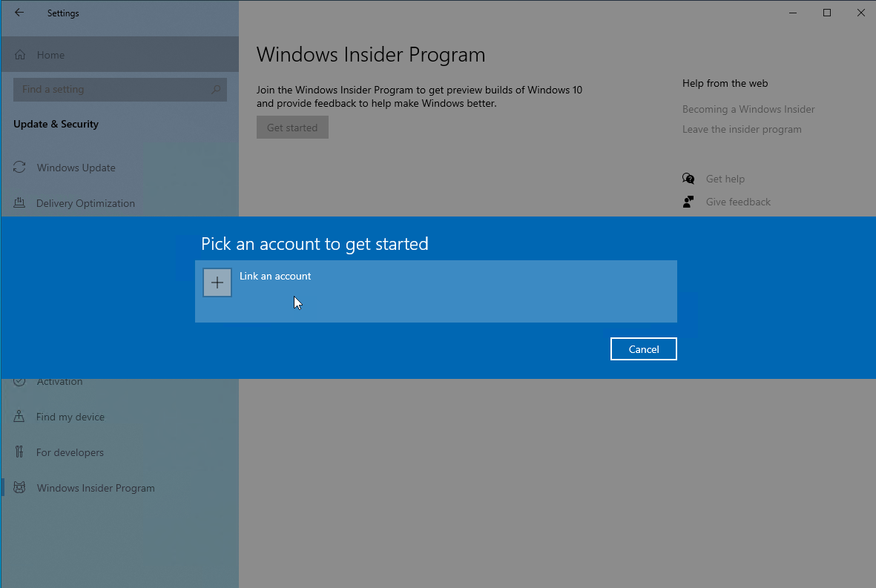Open the Give feedback link
Viewport: 876px width, 588px height.
click(738, 202)
